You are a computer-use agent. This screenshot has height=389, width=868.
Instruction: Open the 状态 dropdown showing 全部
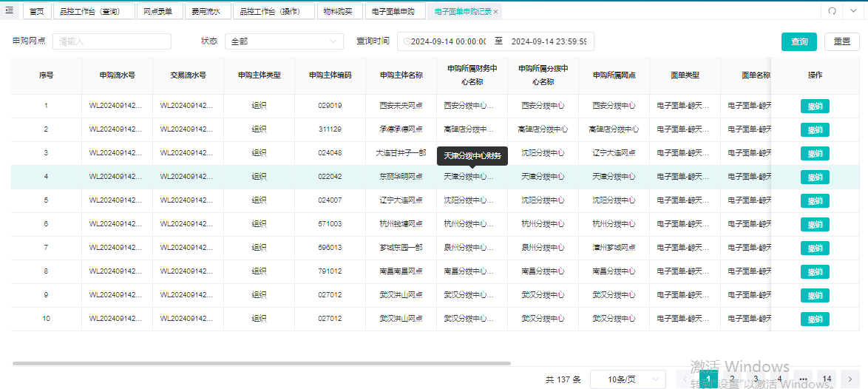pyautogui.click(x=284, y=41)
